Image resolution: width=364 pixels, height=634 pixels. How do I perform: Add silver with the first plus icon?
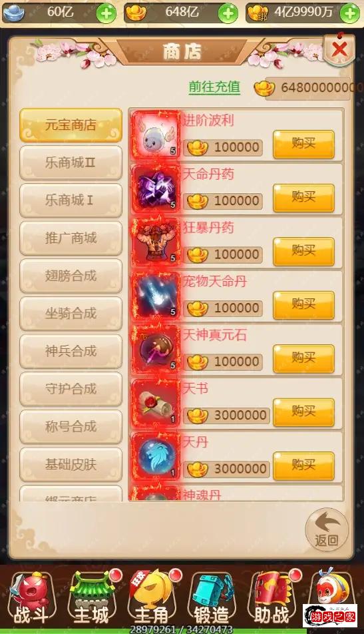[106, 13]
